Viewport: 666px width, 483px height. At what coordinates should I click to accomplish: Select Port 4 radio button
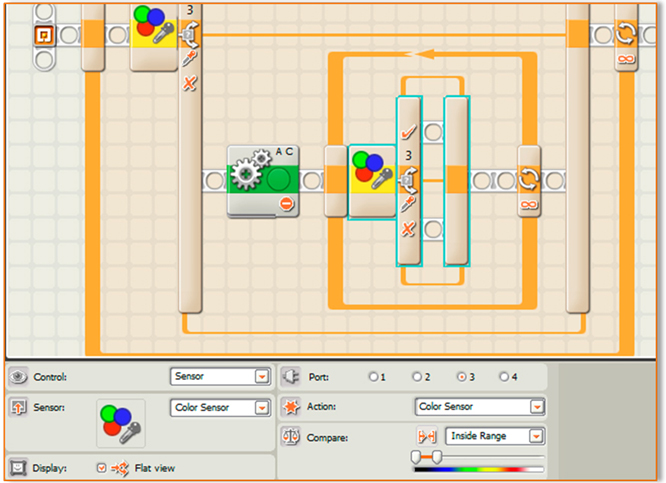[502, 377]
